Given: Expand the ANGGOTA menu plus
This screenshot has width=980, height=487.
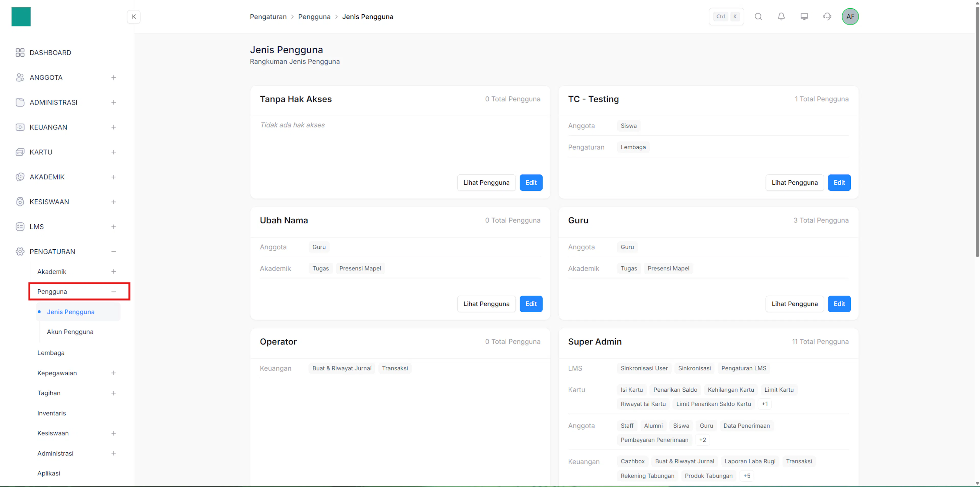Looking at the screenshot, I should coord(113,78).
